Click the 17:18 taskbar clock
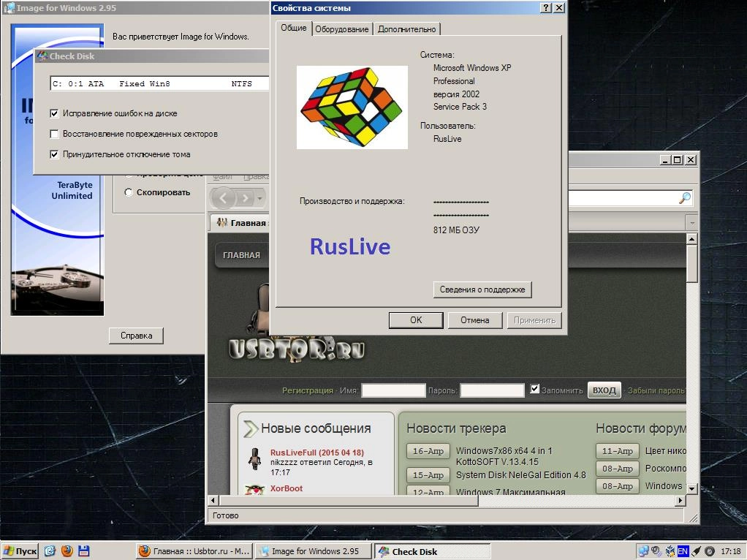 [x=731, y=551]
